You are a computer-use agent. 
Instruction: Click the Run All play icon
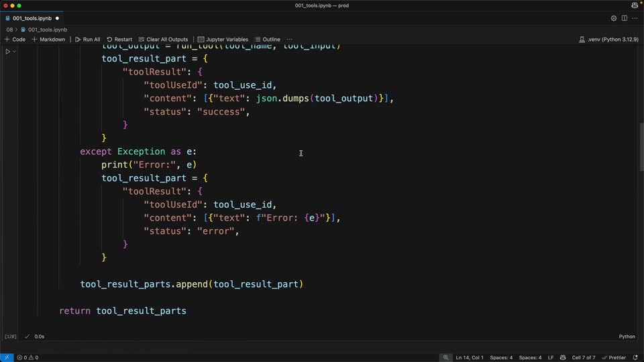pos(78,40)
